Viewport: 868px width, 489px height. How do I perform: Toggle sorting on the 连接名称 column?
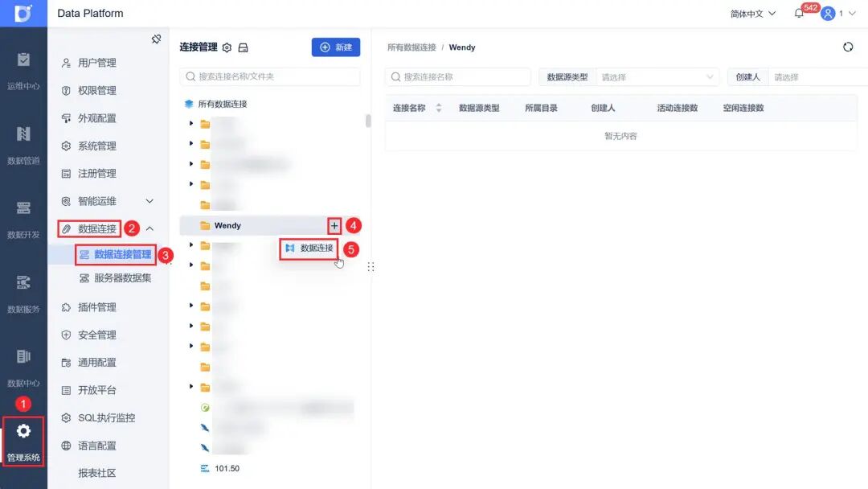click(x=438, y=107)
